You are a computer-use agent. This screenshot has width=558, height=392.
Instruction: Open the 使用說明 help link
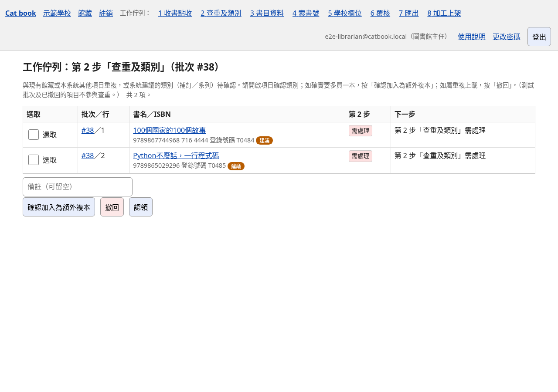(x=472, y=37)
